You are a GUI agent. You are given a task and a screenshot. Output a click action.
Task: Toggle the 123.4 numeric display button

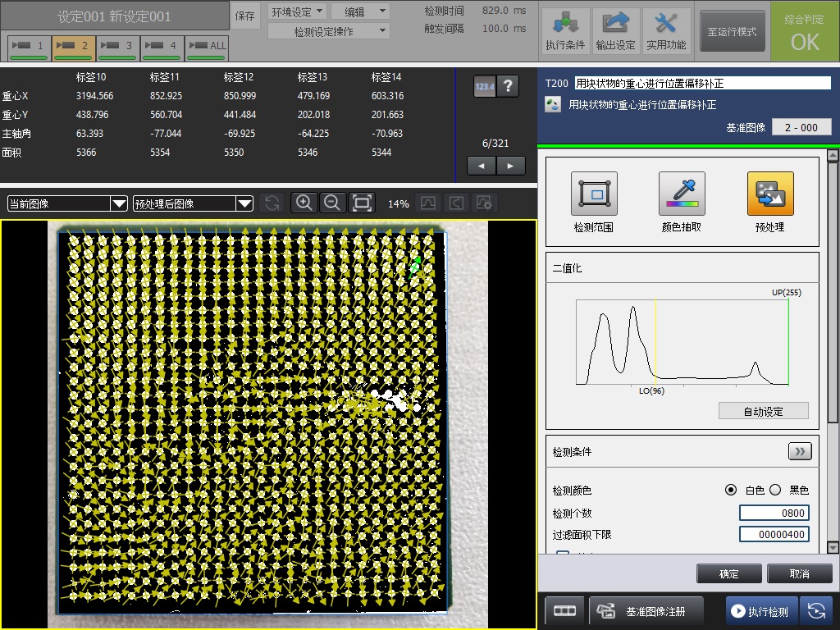[x=485, y=86]
